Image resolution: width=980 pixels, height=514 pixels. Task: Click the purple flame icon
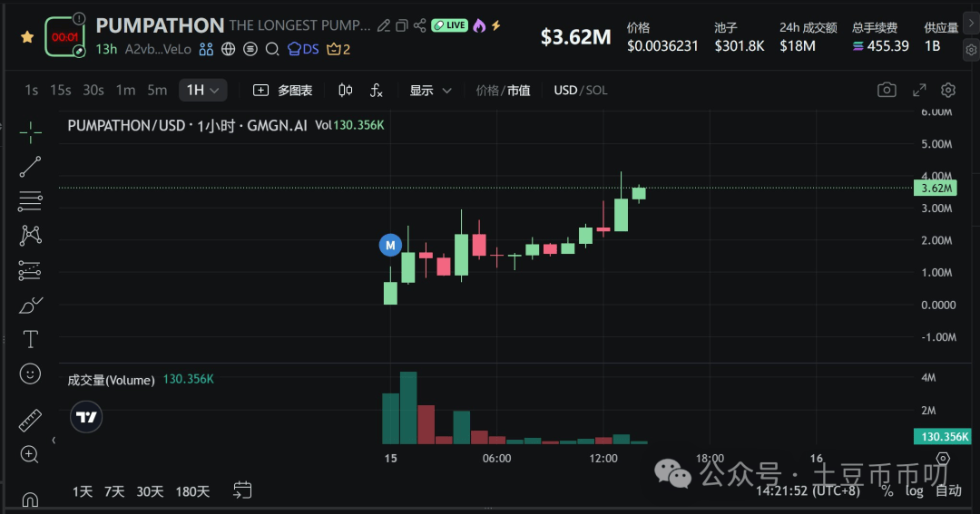(479, 25)
